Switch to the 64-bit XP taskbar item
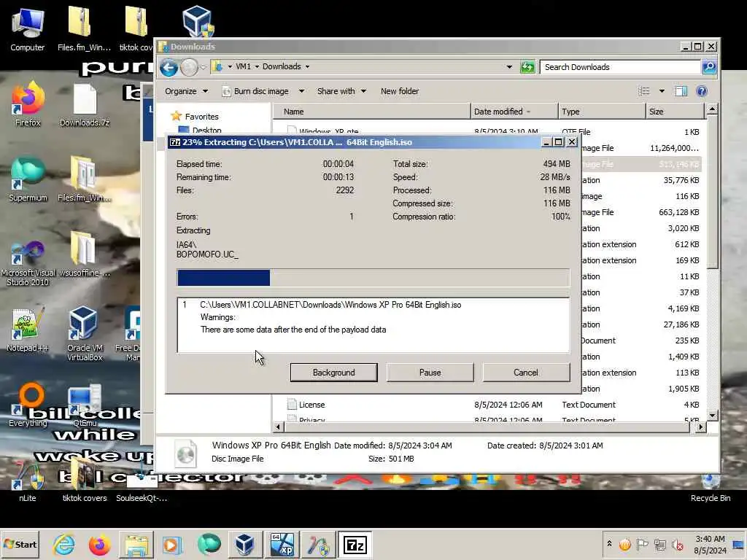This screenshot has width=747, height=560. tap(282, 544)
